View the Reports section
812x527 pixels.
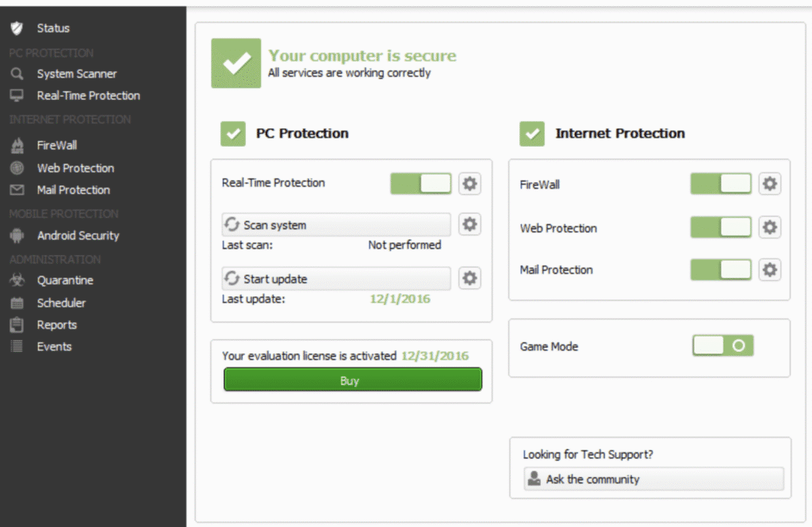click(56, 325)
